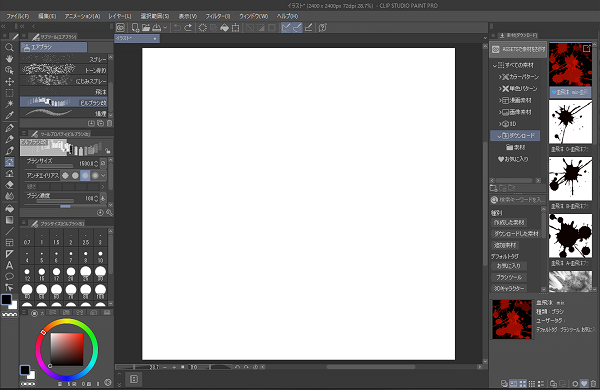600x390 pixels.
Task: Toggle favorite heart at material panel bottom
Action: (x=584, y=383)
